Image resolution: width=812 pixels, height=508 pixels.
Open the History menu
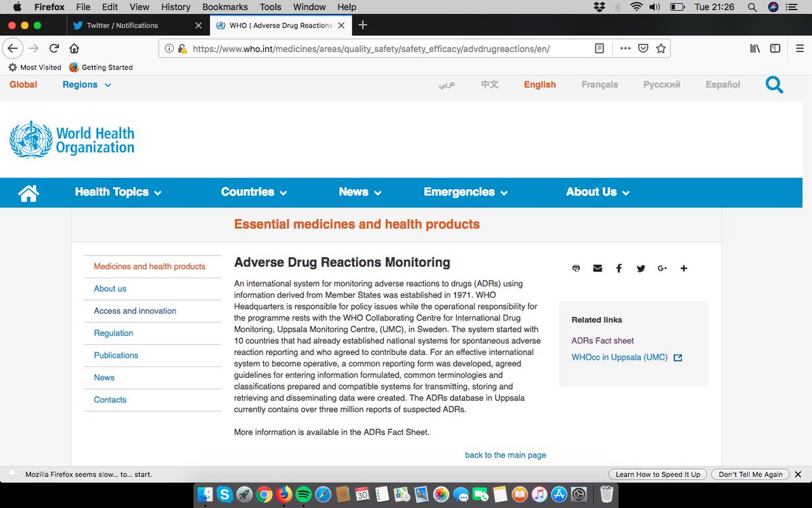click(176, 7)
